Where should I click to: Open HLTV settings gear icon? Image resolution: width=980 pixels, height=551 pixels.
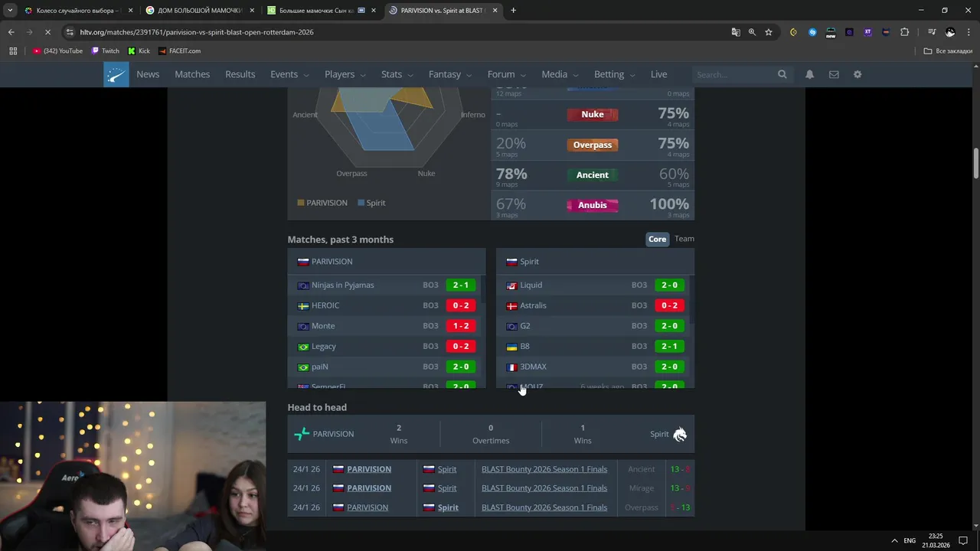coord(857,74)
